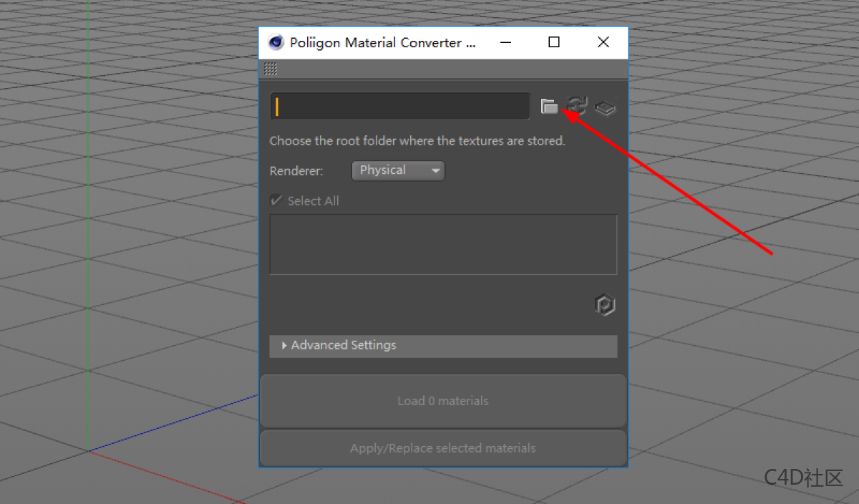Toggle the Select All checkbox
The image size is (859, 504).
[276, 200]
